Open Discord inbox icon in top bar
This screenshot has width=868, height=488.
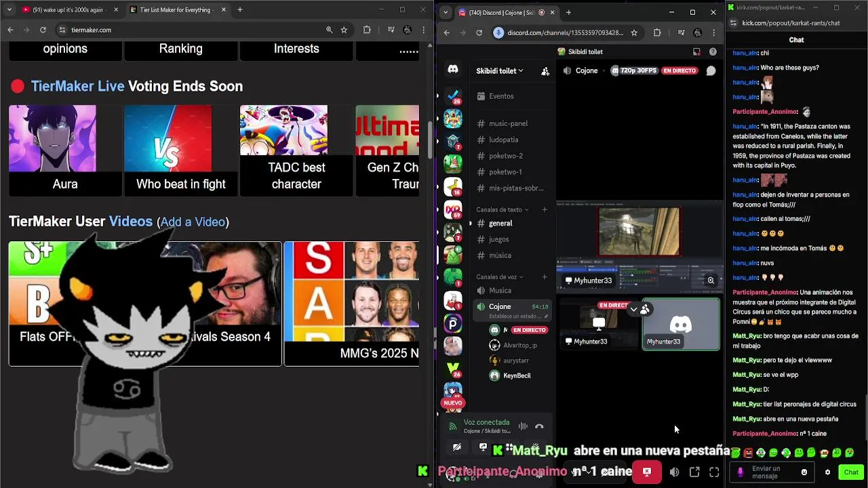pos(696,52)
